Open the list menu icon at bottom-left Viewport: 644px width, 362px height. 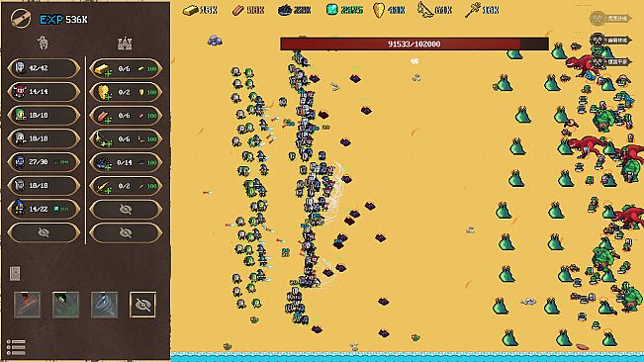pos(17,347)
